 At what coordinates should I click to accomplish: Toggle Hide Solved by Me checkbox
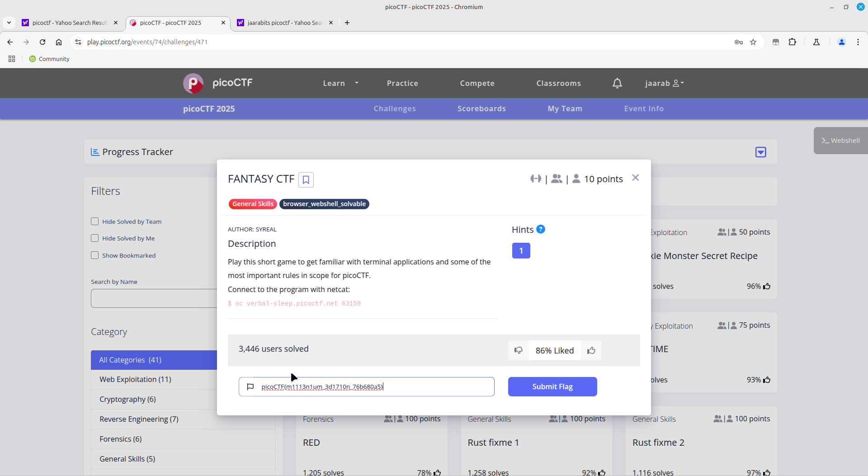pyautogui.click(x=95, y=238)
